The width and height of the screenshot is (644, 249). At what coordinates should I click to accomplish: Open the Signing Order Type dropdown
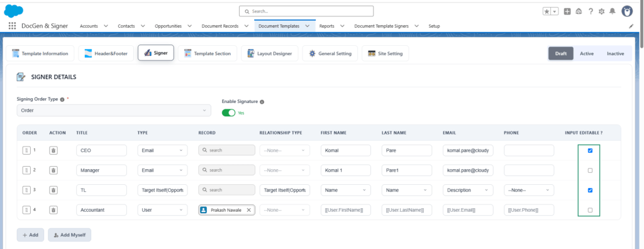114,111
